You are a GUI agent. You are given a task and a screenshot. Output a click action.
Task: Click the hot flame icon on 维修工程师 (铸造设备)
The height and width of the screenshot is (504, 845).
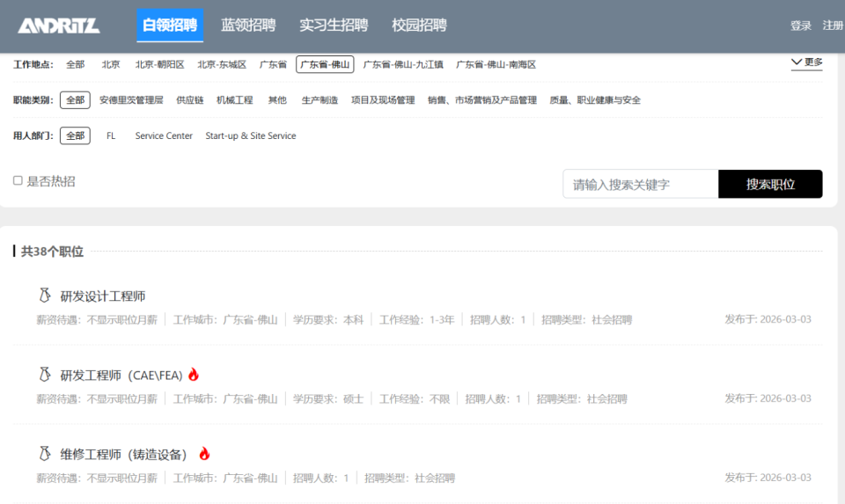click(x=204, y=453)
